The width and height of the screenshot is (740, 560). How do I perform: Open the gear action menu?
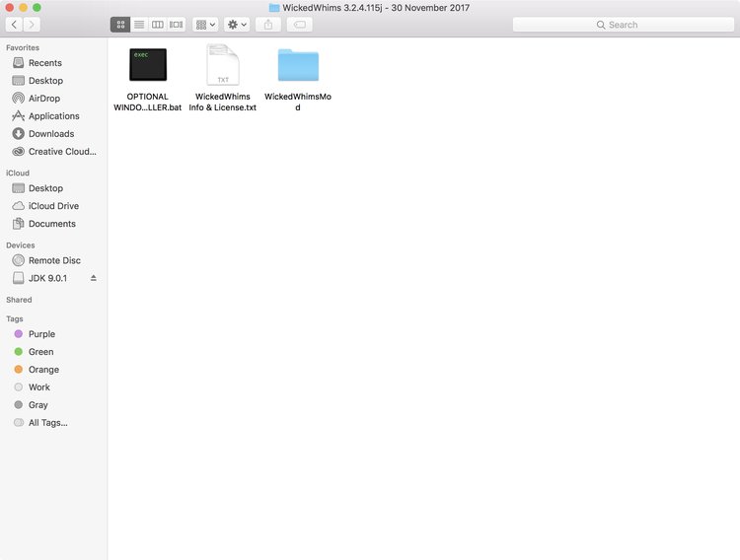(x=237, y=25)
